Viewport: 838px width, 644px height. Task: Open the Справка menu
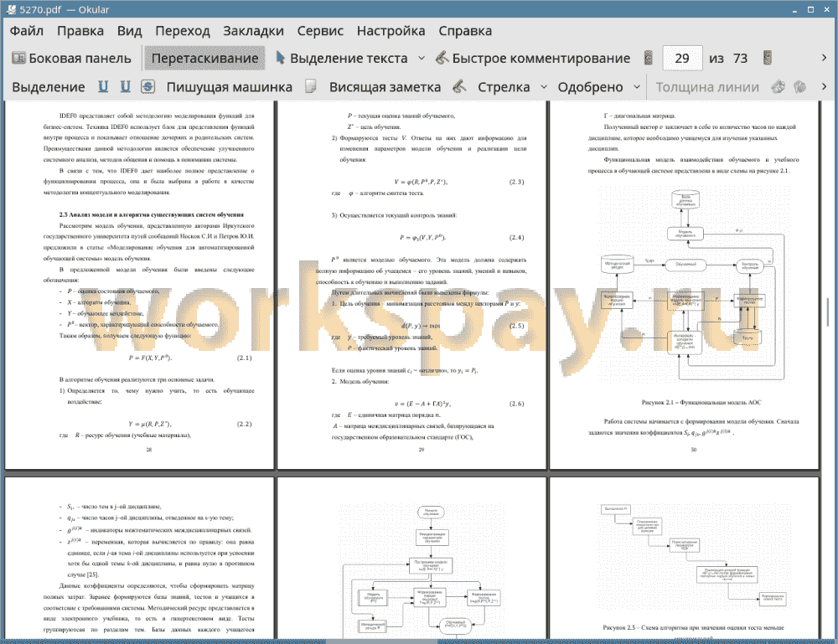point(465,31)
